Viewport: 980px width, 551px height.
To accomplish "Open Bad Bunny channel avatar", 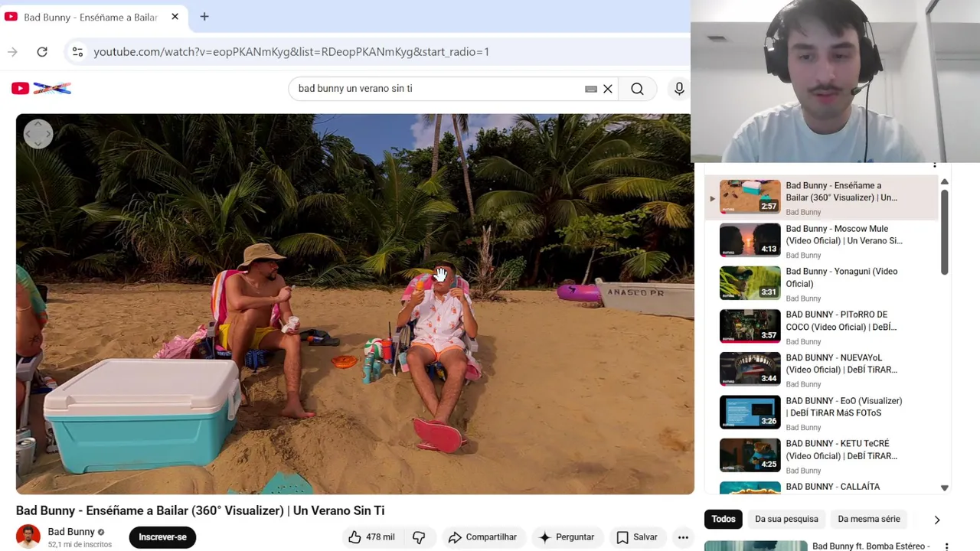I will pyautogui.click(x=28, y=536).
